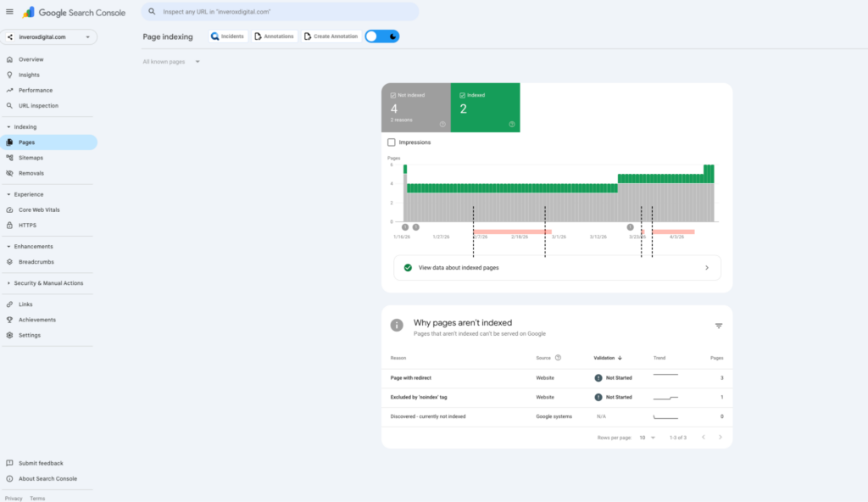Click the Create Annotation button
The height and width of the screenshot is (502, 868).
[x=331, y=36]
